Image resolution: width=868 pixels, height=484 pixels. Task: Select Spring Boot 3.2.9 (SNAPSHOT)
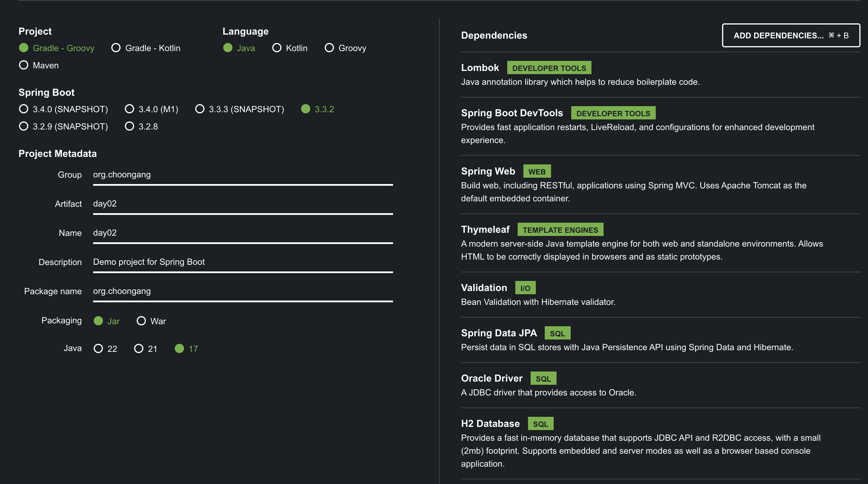tap(24, 126)
